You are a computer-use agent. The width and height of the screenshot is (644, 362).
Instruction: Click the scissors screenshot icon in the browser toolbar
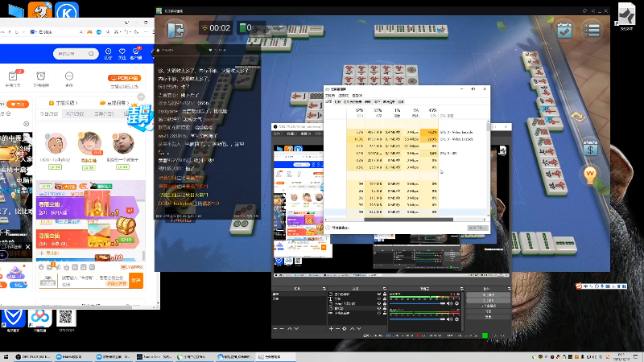(117, 31)
